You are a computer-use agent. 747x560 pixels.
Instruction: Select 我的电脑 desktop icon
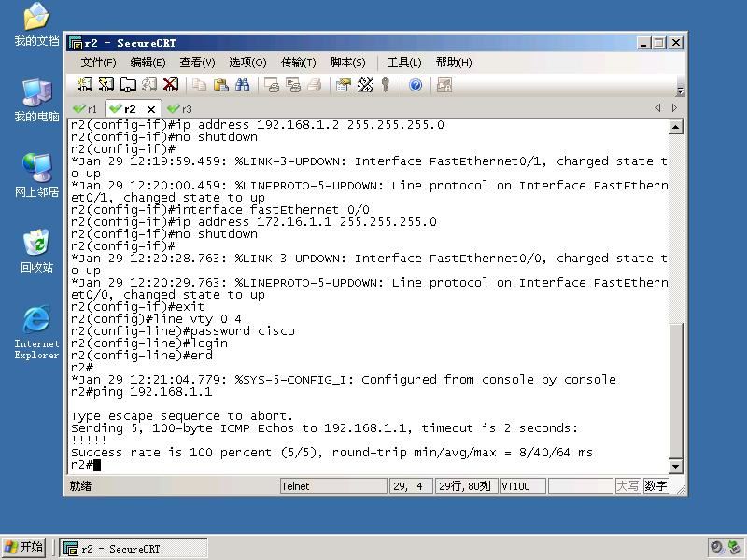pyautogui.click(x=36, y=101)
